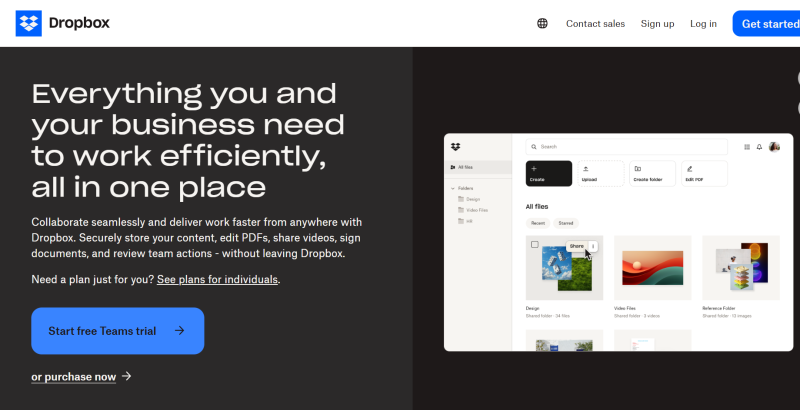Open the Log in page
This screenshot has width=800, height=410.
tap(704, 23)
